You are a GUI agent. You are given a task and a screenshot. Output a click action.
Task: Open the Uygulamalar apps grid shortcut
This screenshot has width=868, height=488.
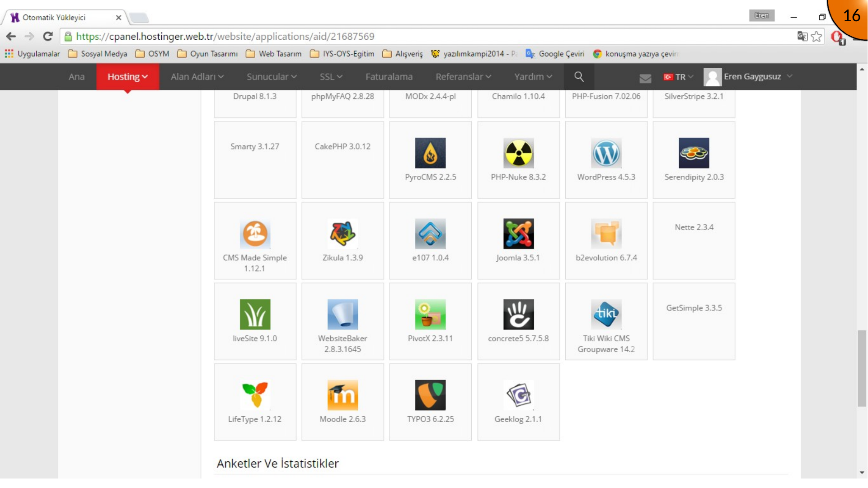click(32, 54)
